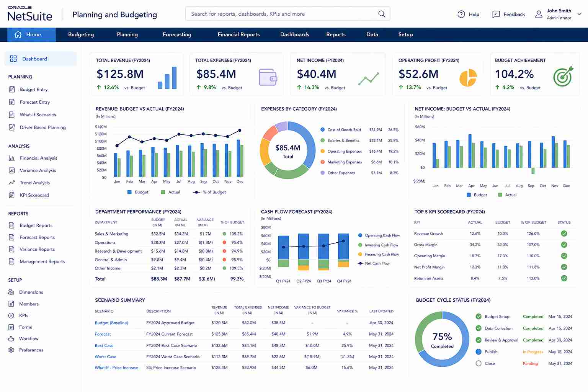
Task: Click What-If Scenarios sidebar icon
Action: pos(11,114)
